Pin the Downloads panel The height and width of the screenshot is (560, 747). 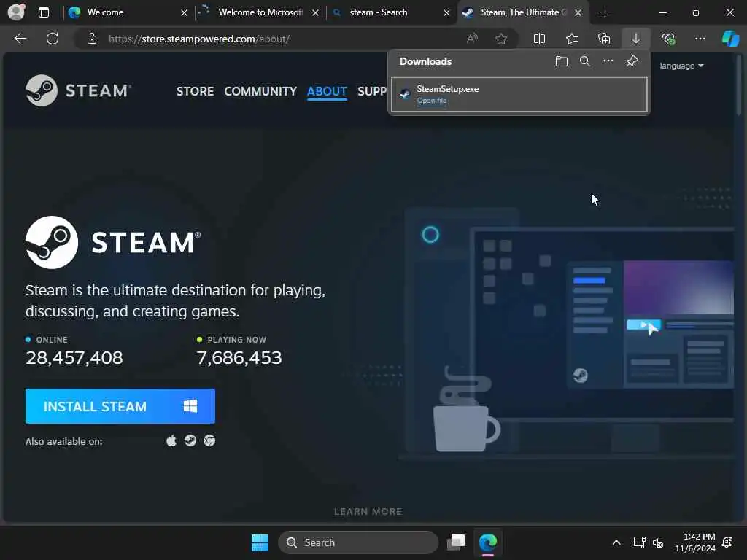632,61
